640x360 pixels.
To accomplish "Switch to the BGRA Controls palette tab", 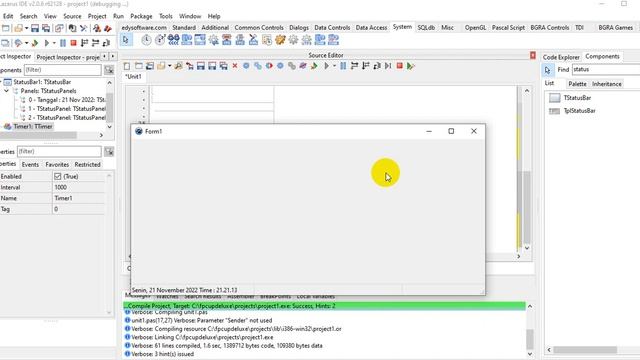I will [550, 28].
